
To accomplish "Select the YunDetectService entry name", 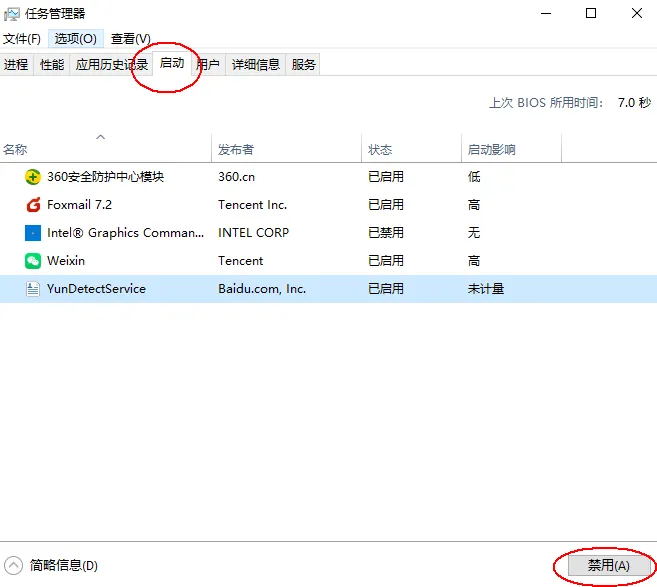I will point(96,289).
